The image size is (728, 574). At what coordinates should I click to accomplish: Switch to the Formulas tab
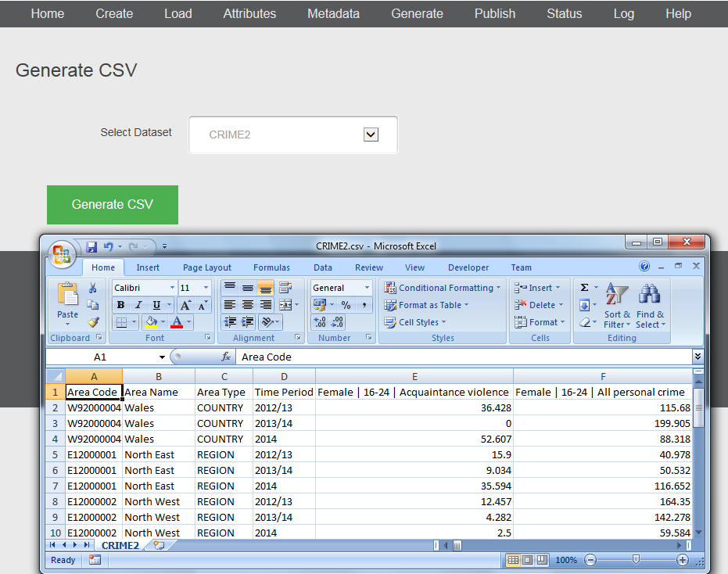[271, 267]
